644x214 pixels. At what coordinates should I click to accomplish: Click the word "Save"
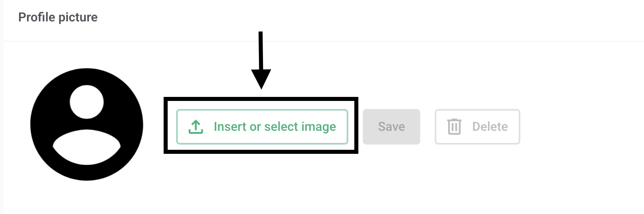click(391, 127)
